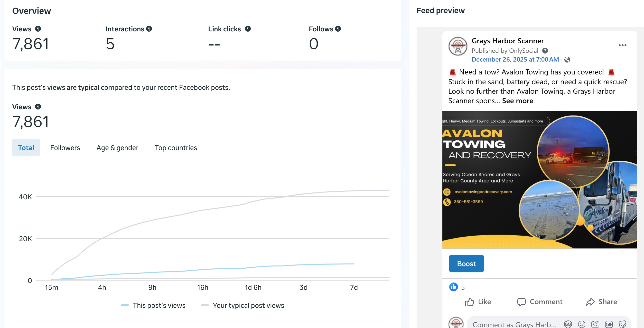The image size is (644, 328).
Task: Click the emoji smiley icon in comment box
Action: click(581, 324)
